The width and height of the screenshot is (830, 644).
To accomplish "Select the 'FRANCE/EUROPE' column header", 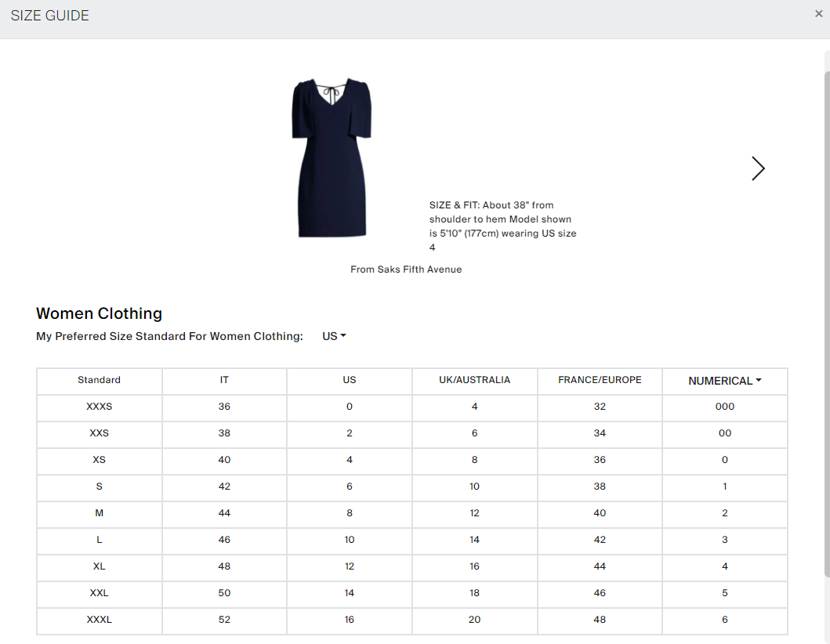I will [600, 380].
